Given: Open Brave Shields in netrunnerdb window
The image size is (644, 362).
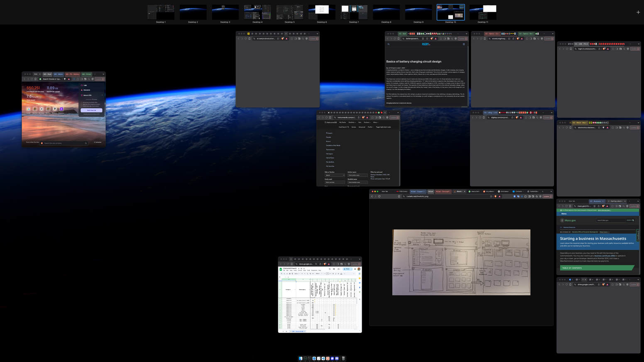Looking at the screenshot, I should pos(363,117).
